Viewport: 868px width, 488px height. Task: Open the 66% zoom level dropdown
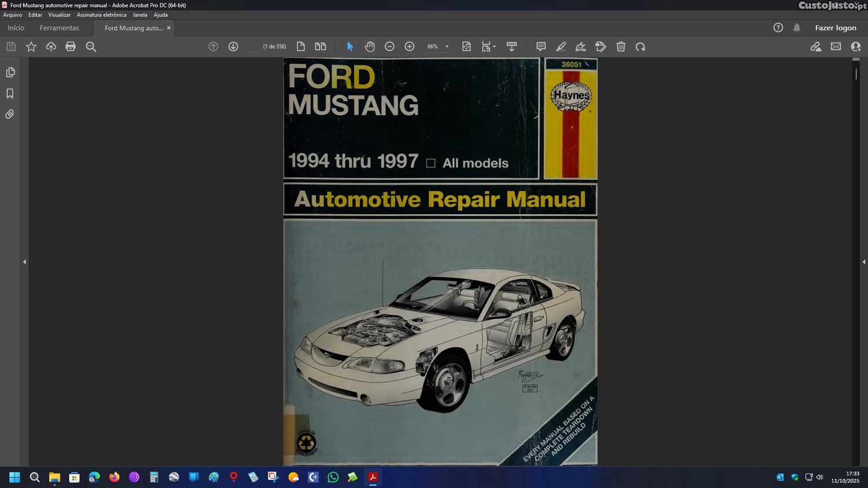[447, 47]
